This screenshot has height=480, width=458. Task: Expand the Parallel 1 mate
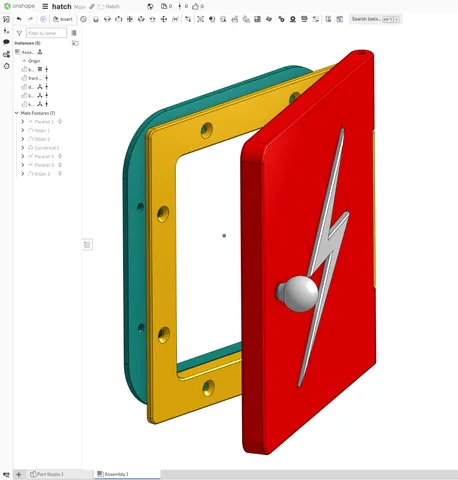[x=23, y=122]
